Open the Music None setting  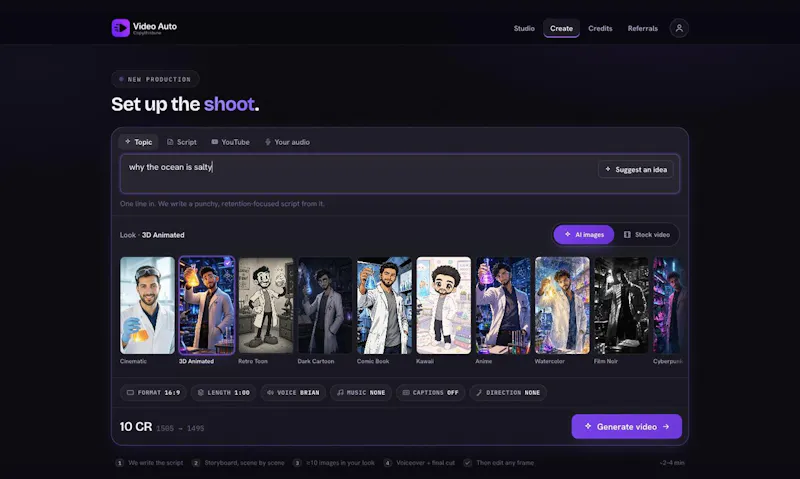[x=361, y=392]
